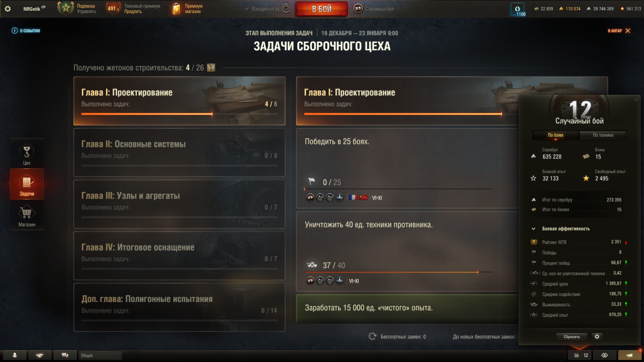Viewport: 644px width, 362px height.
Task: Select Глава III: Узлы и агрегаты chapter
Action: point(179,203)
